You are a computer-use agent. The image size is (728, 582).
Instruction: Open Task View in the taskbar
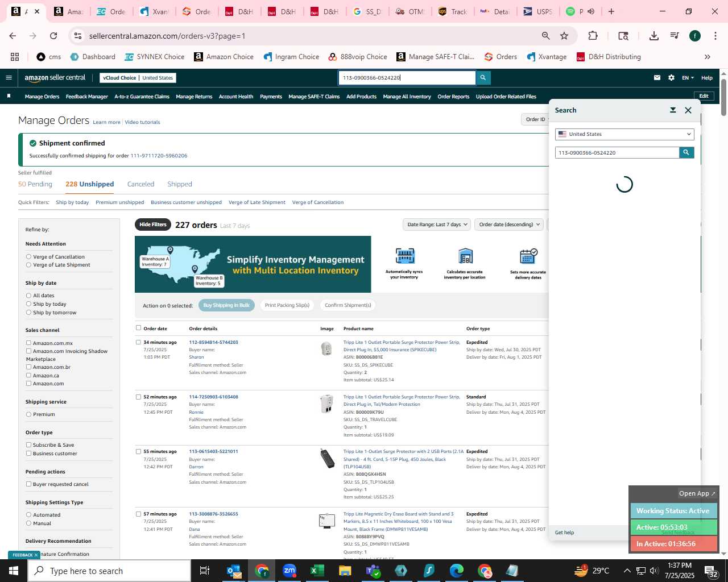(x=205, y=571)
